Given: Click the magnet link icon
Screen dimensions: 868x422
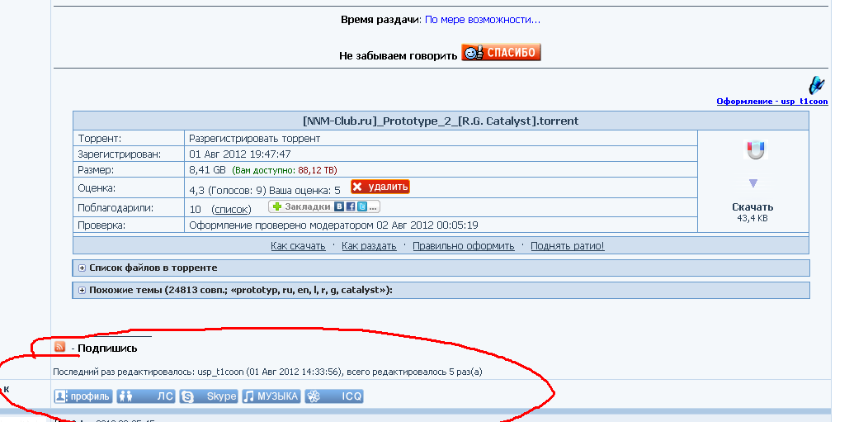Looking at the screenshot, I should [x=755, y=150].
